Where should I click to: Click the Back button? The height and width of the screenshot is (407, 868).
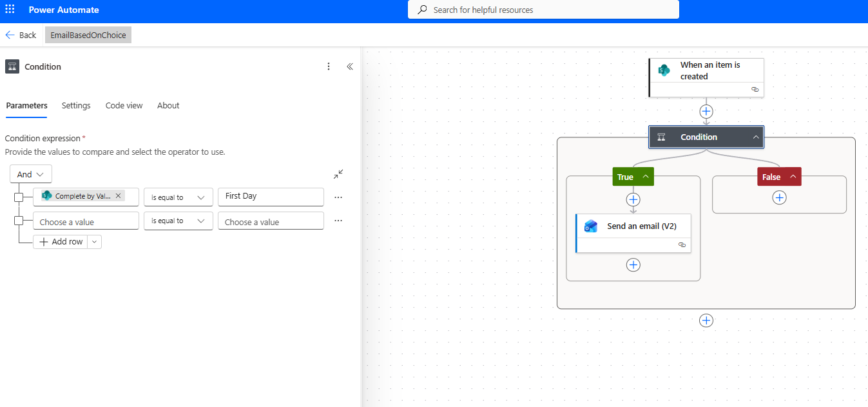pos(21,35)
